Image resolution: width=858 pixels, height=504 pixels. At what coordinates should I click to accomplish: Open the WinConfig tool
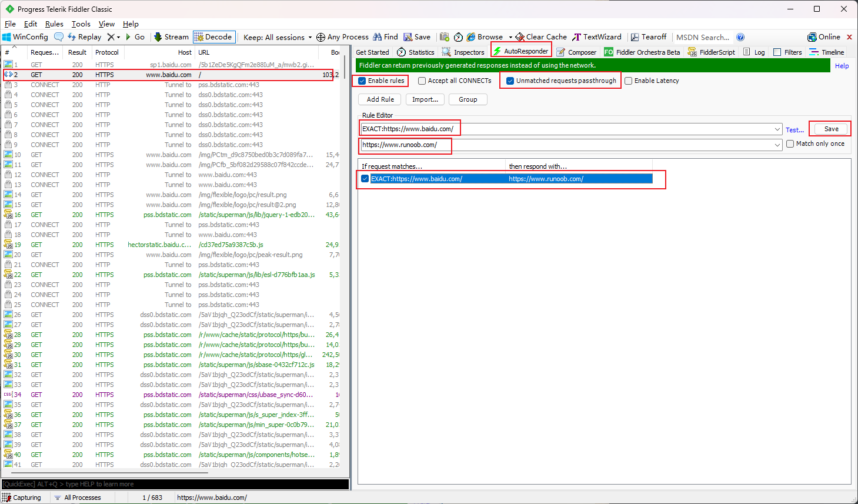coord(25,37)
